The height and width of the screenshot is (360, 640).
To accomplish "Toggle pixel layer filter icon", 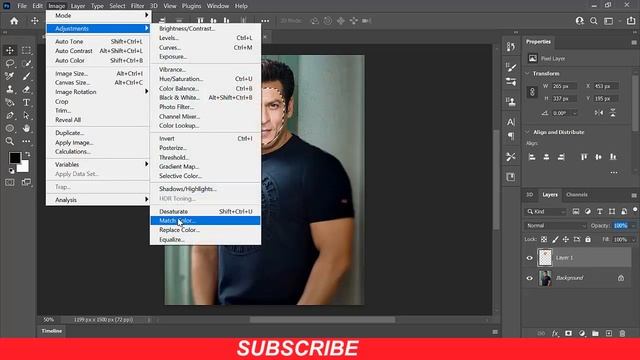I will tap(576, 211).
